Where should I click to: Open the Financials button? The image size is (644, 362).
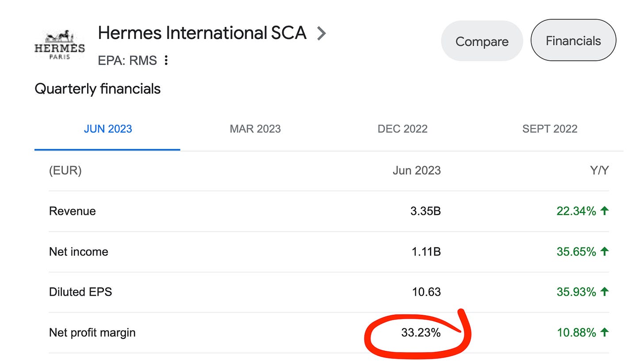tap(573, 41)
